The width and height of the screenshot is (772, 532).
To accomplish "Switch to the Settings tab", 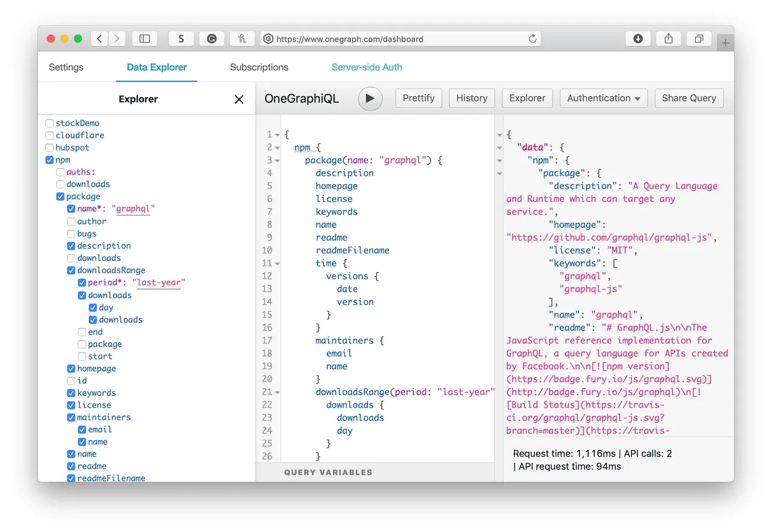I will pyautogui.click(x=66, y=67).
